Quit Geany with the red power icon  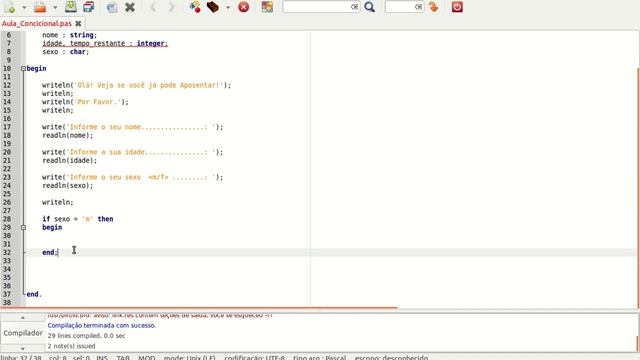(457, 7)
